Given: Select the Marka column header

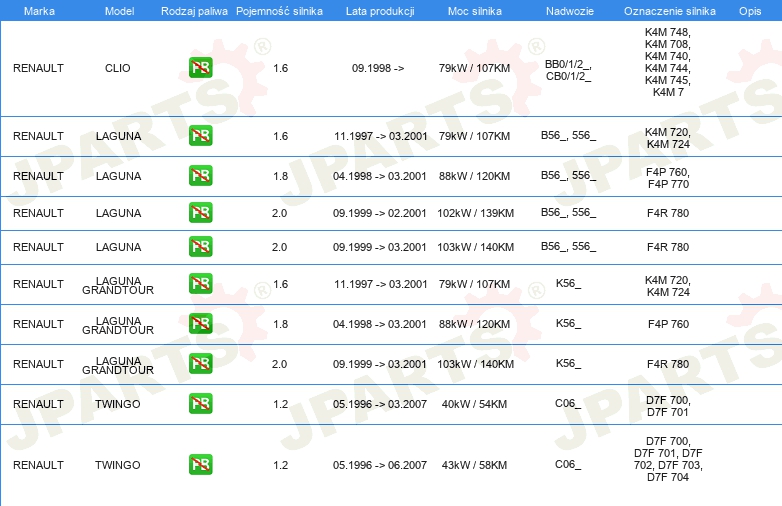Looking at the screenshot, I should 38,10.
